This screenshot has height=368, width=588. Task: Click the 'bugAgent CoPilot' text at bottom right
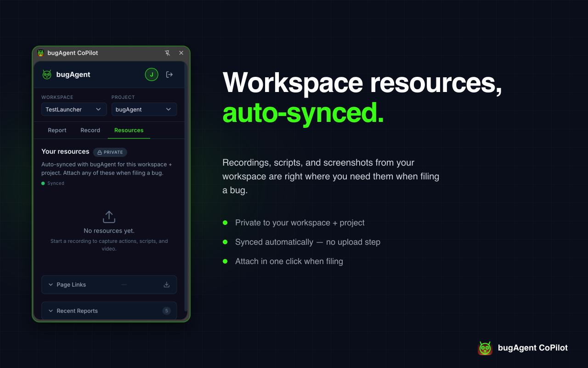click(533, 348)
